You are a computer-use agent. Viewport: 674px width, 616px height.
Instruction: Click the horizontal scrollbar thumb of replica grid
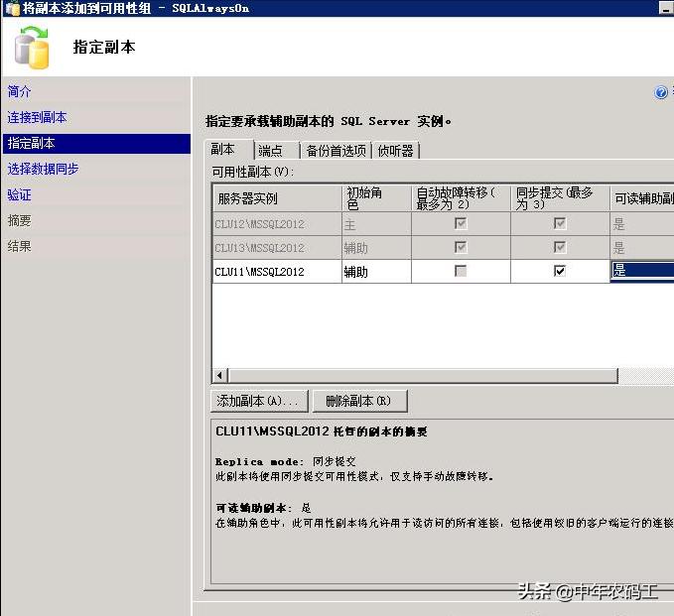(x=423, y=375)
